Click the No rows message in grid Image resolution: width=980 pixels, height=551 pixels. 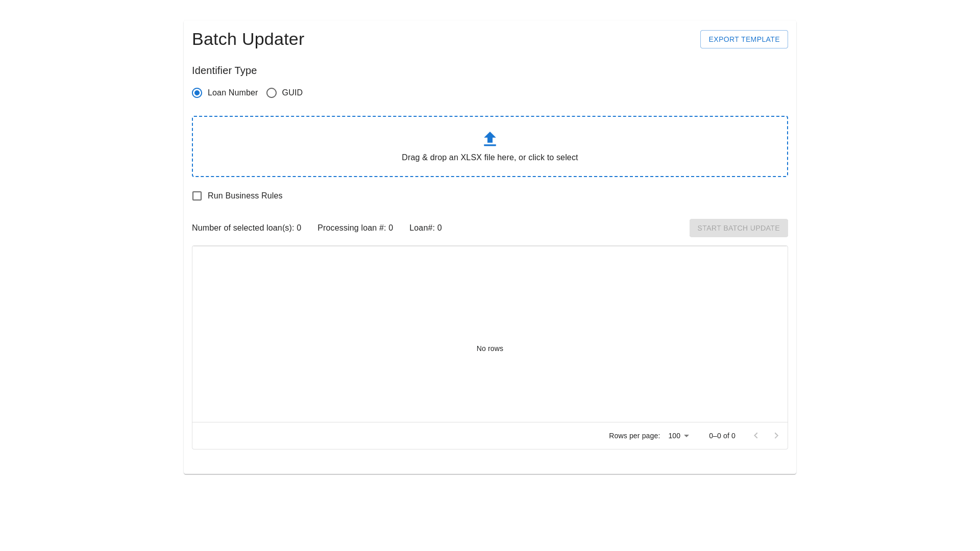coord(489,348)
